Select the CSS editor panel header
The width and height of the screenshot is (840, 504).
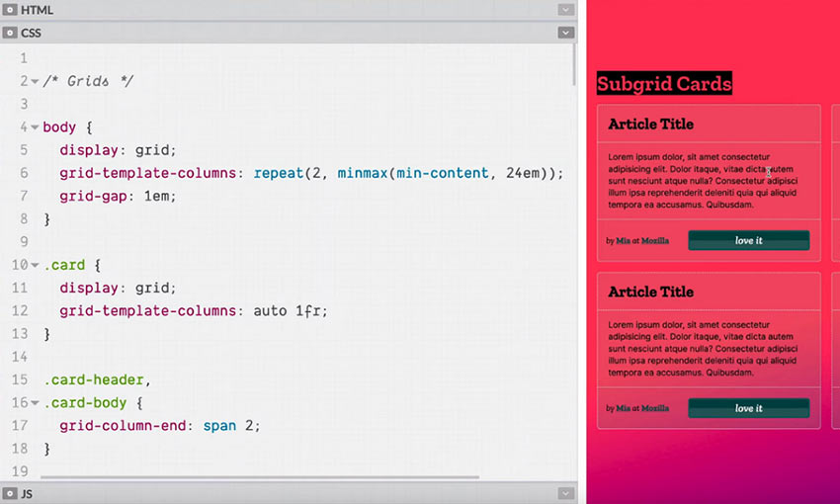(x=289, y=33)
